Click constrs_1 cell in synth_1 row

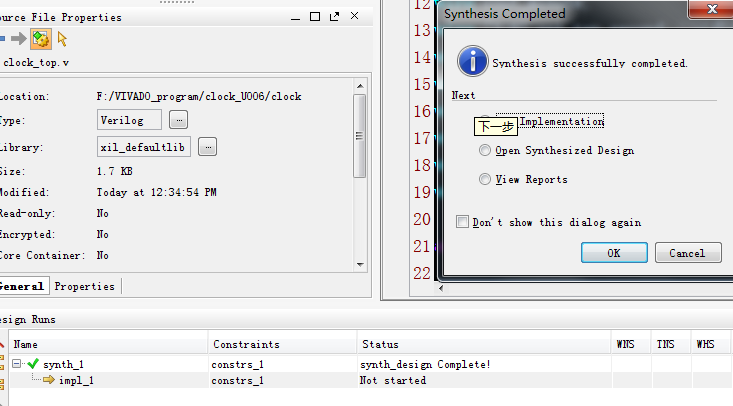click(x=237, y=364)
